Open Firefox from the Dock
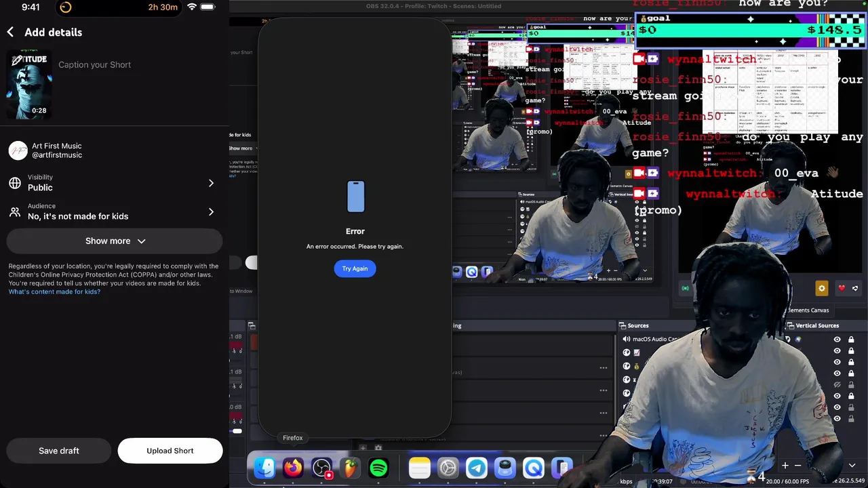Viewport: 868px width, 488px height. [x=293, y=468]
